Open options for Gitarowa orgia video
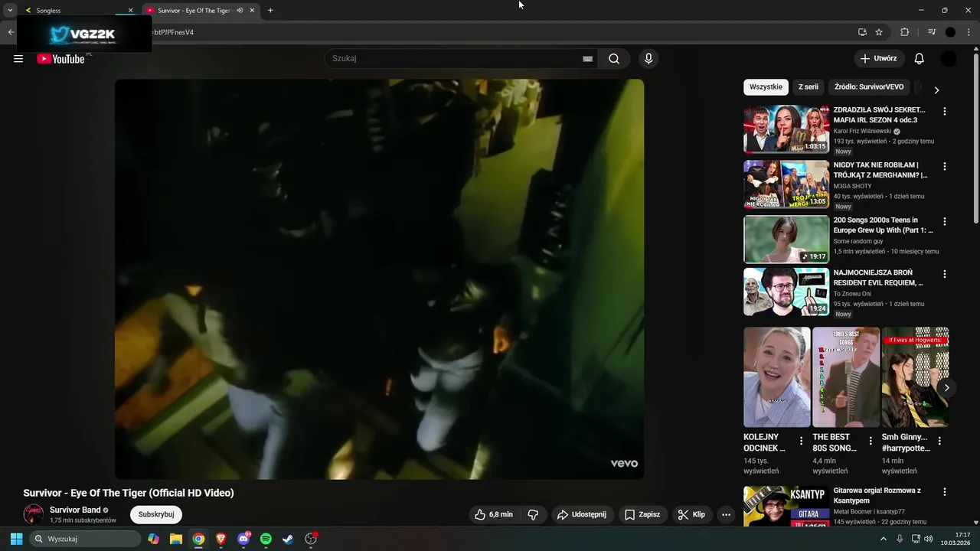The height and width of the screenshot is (551, 980). 944,492
